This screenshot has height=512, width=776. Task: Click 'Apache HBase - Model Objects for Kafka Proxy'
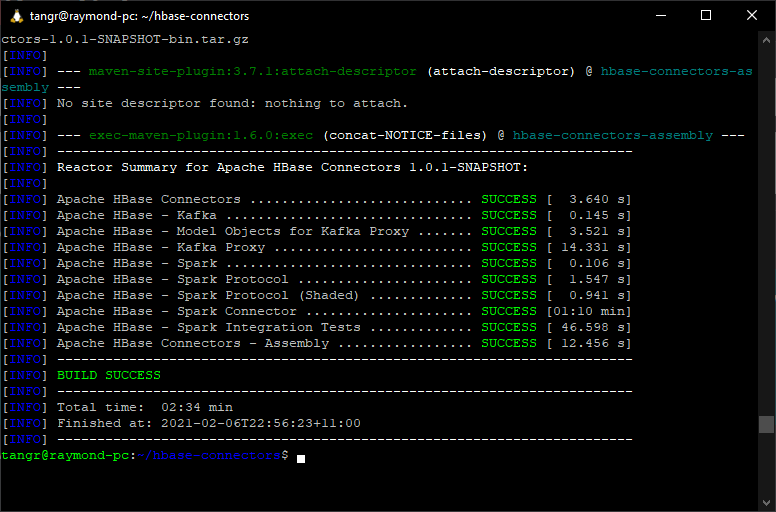click(233, 231)
